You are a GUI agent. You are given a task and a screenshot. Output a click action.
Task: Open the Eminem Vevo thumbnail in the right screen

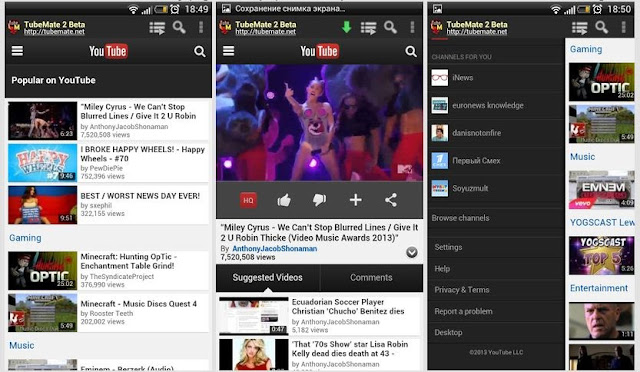pyautogui.click(x=602, y=189)
